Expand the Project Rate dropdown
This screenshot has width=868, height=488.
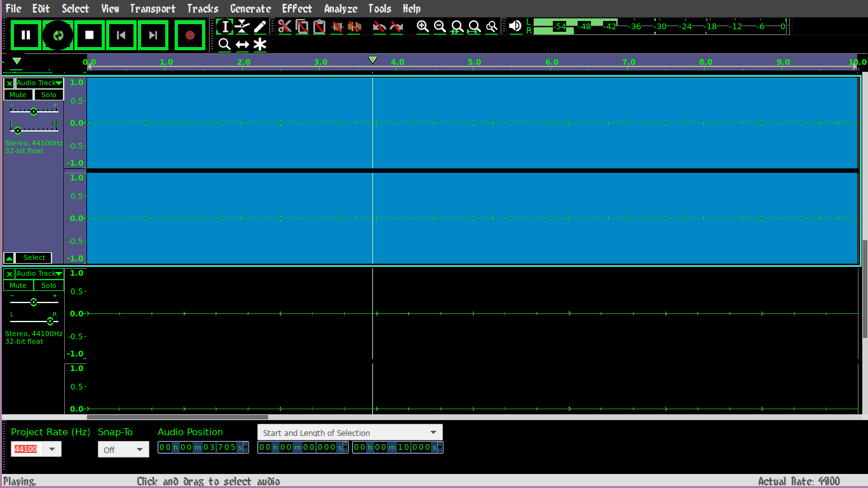[52, 449]
